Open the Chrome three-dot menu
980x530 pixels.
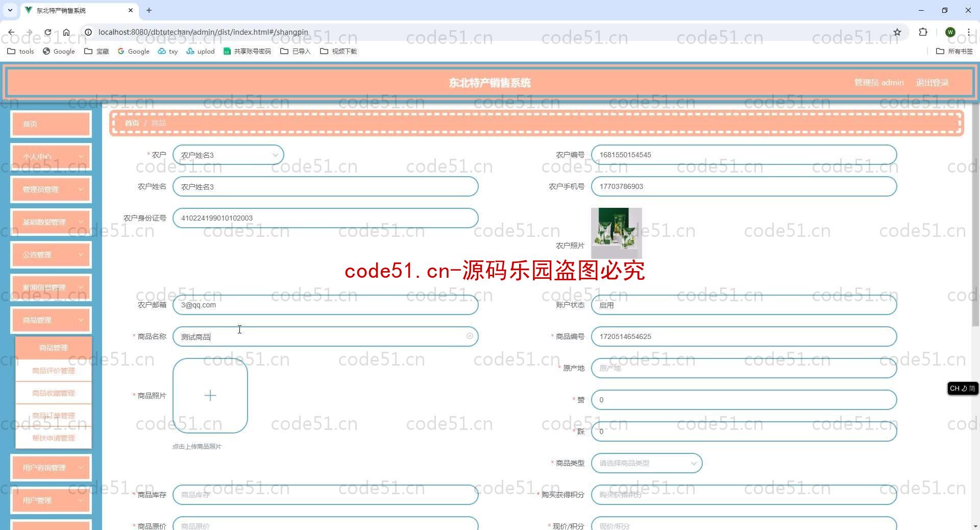[x=968, y=32]
